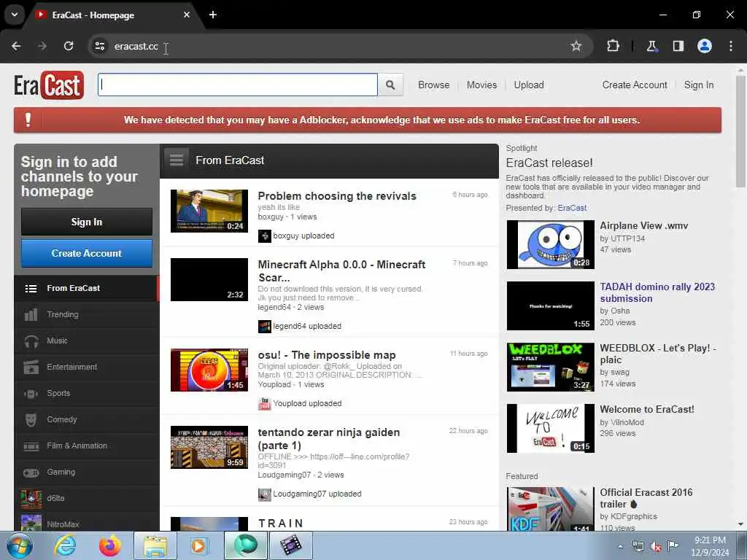747x560 pixels.
Task: Select From EraCast in sidebar
Action: point(86,288)
